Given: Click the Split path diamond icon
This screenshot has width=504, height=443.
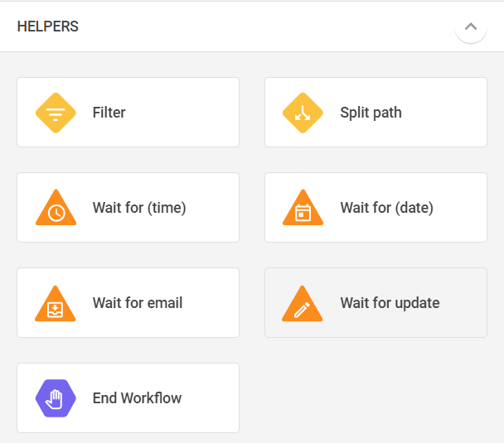Looking at the screenshot, I should tap(303, 113).
